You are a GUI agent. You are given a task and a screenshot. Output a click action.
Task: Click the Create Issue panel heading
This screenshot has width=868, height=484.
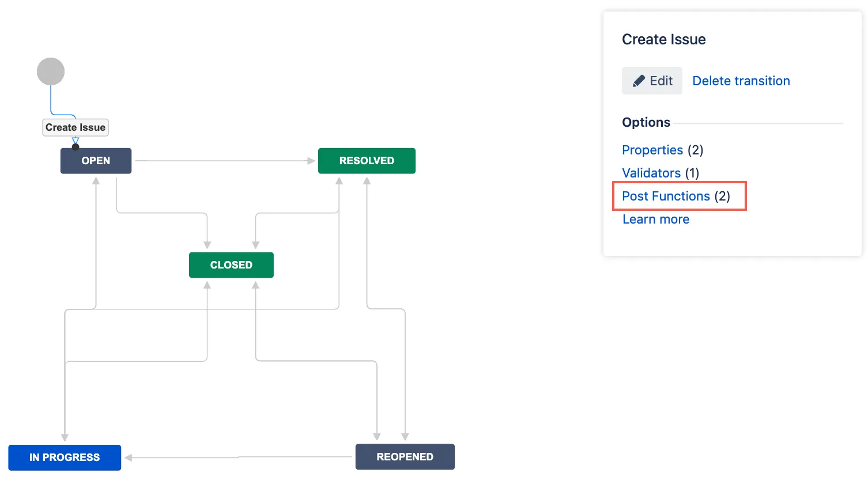pyautogui.click(x=663, y=39)
